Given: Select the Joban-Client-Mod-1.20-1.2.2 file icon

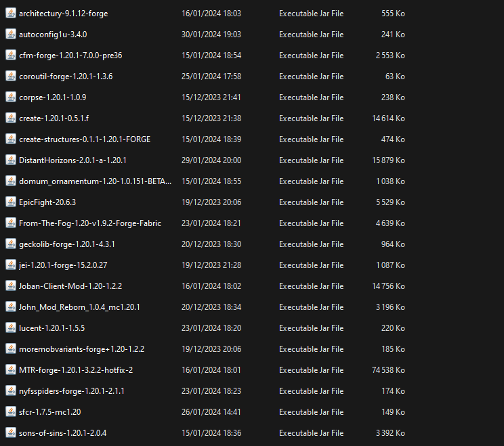Looking at the screenshot, I should click(11, 286).
